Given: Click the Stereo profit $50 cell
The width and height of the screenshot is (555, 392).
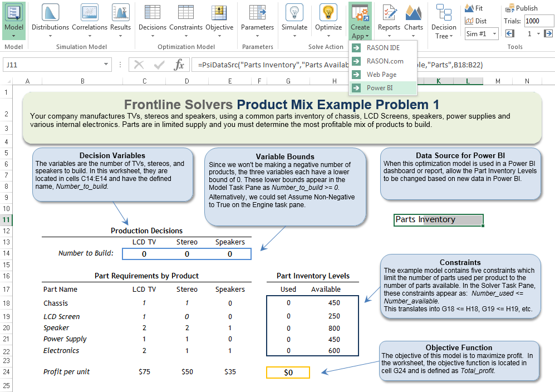Looking at the screenshot, I should pyautogui.click(x=187, y=372).
